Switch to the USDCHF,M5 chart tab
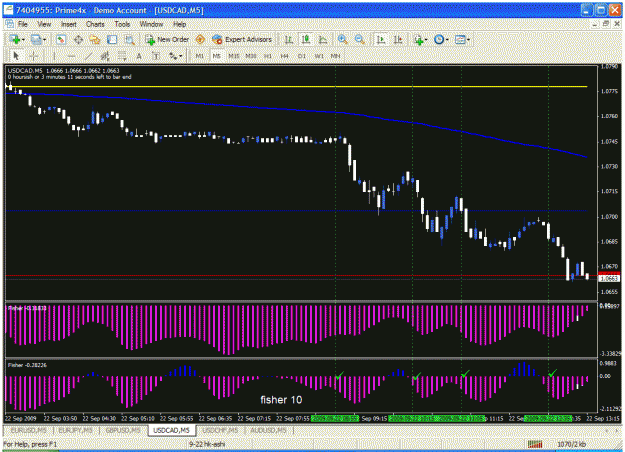 coord(220,430)
